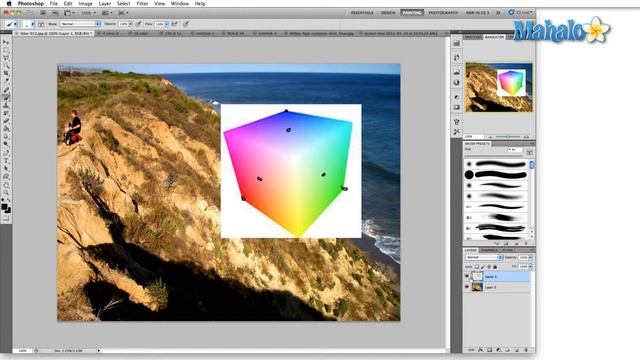Add a layer mask from Layers panel bottom
The width and height of the screenshot is (640, 360).
[489, 350]
